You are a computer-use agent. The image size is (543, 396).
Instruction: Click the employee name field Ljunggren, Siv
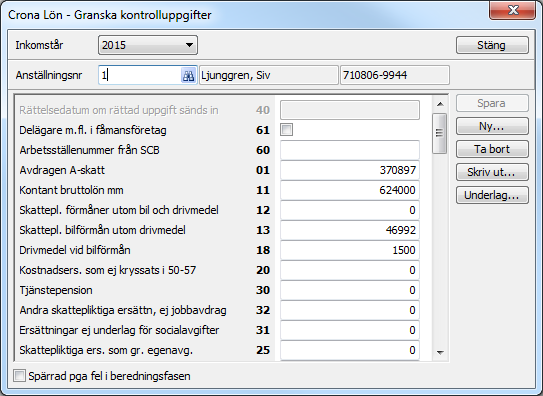pyautogui.click(x=269, y=75)
